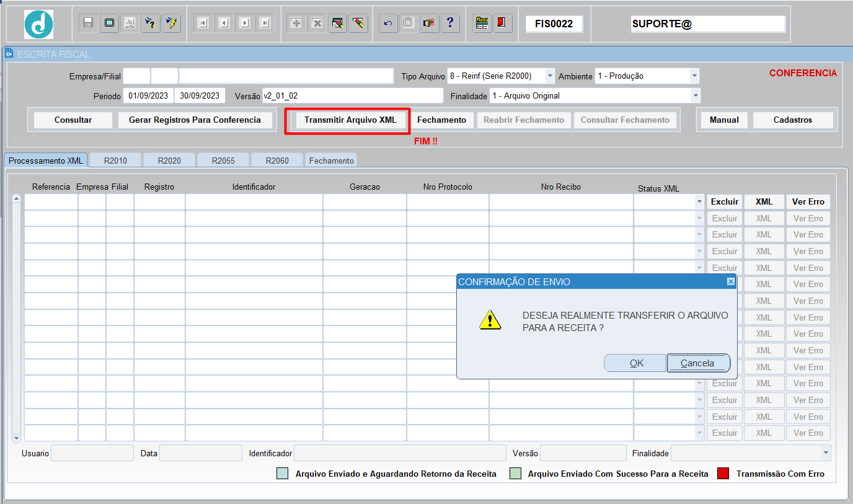
Task: Click the edit record pencil-window icon
Action: click(337, 23)
